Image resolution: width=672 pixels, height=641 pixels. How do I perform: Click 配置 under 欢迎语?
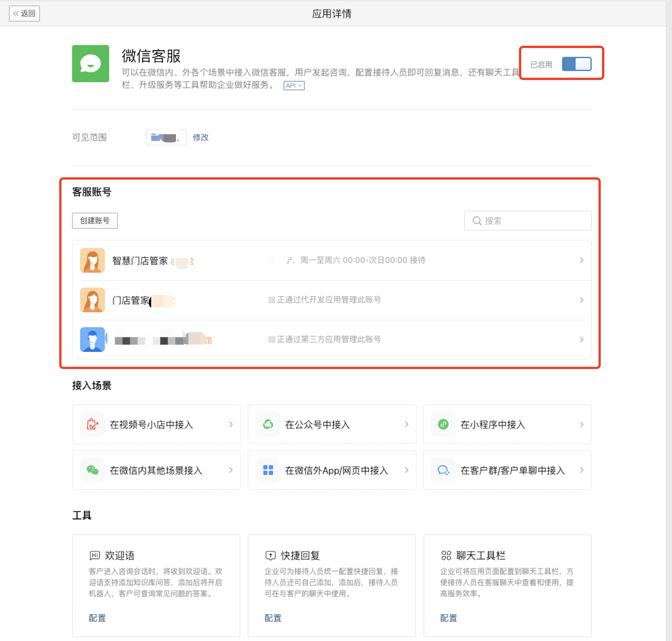(x=98, y=618)
